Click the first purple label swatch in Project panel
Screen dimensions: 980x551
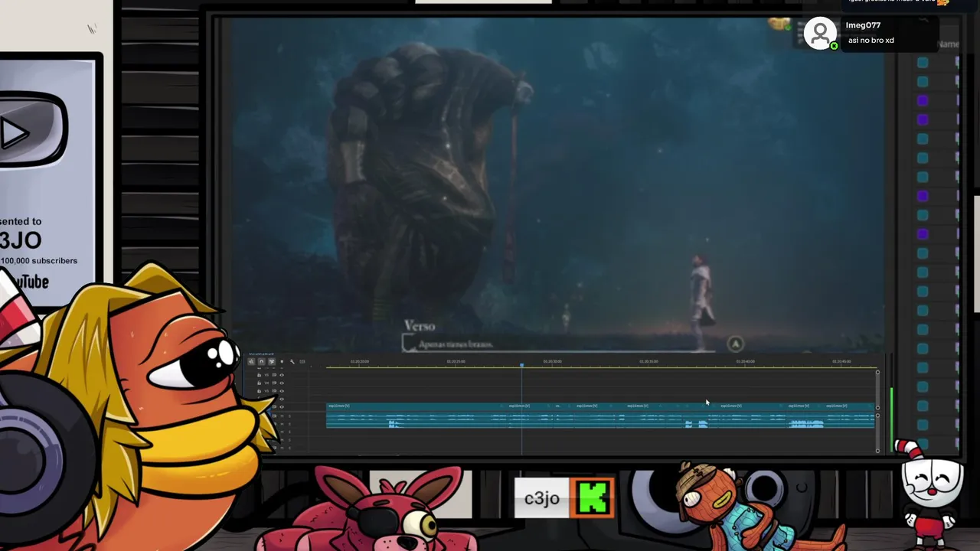pyautogui.click(x=923, y=101)
